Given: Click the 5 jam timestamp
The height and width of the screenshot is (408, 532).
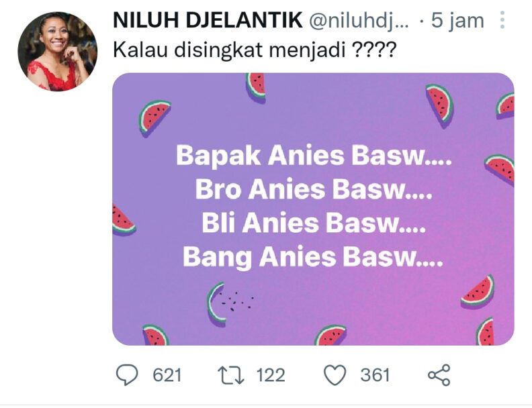Looking at the screenshot, I should pyautogui.click(x=457, y=21).
